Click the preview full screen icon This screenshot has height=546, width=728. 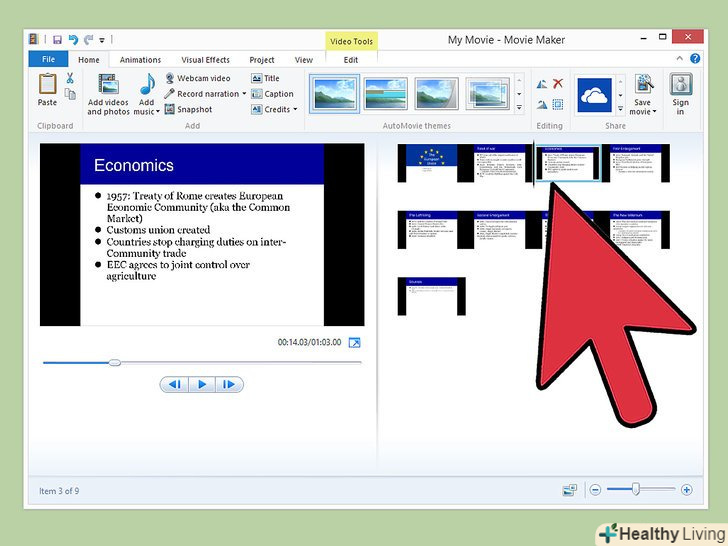click(354, 343)
